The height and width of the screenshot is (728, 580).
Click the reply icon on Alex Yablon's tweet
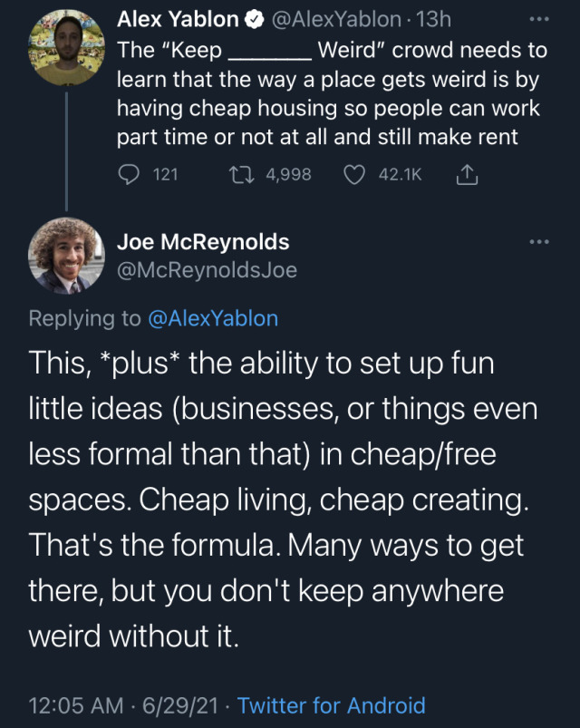pyautogui.click(x=130, y=174)
